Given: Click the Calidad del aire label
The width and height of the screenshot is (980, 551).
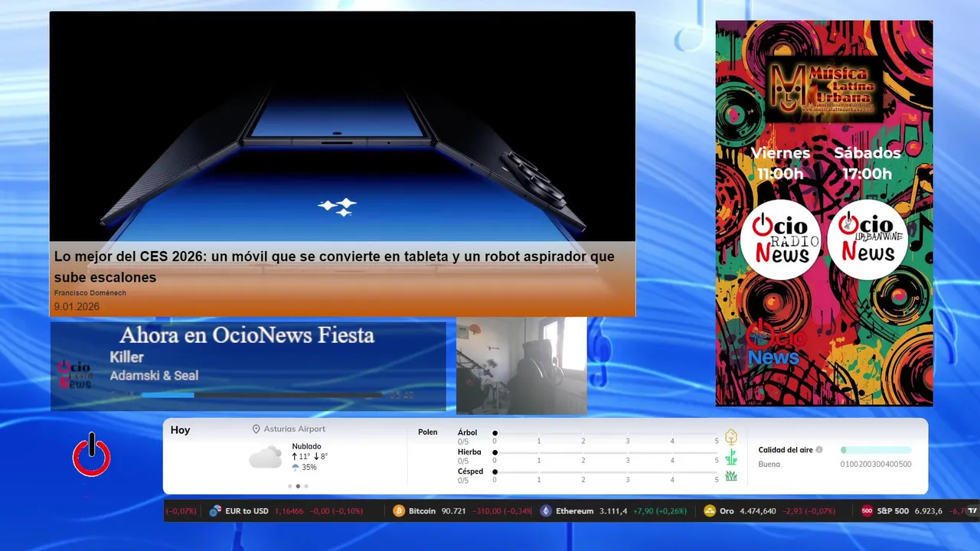Looking at the screenshot, I should coord(786,450).
